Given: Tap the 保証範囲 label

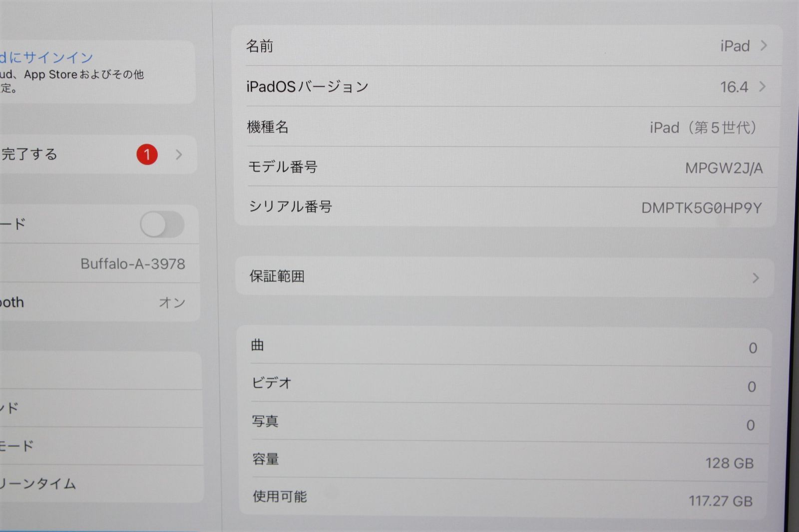Looking at the screenshot, I should pos(277,276).
